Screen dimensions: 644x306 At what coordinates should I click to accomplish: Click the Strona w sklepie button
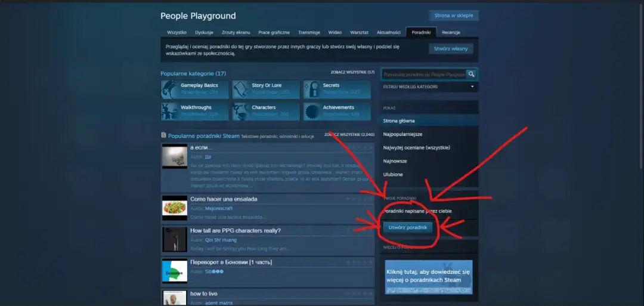click(453, 16)
